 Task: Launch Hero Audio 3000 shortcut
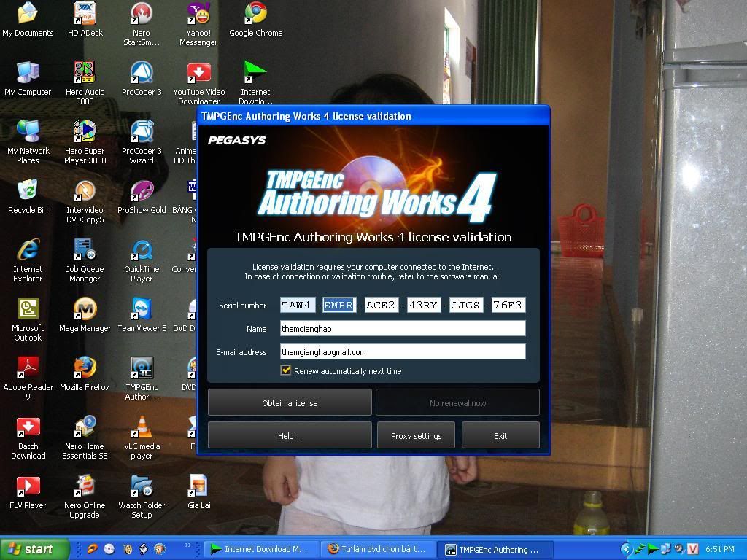[85, 83]
